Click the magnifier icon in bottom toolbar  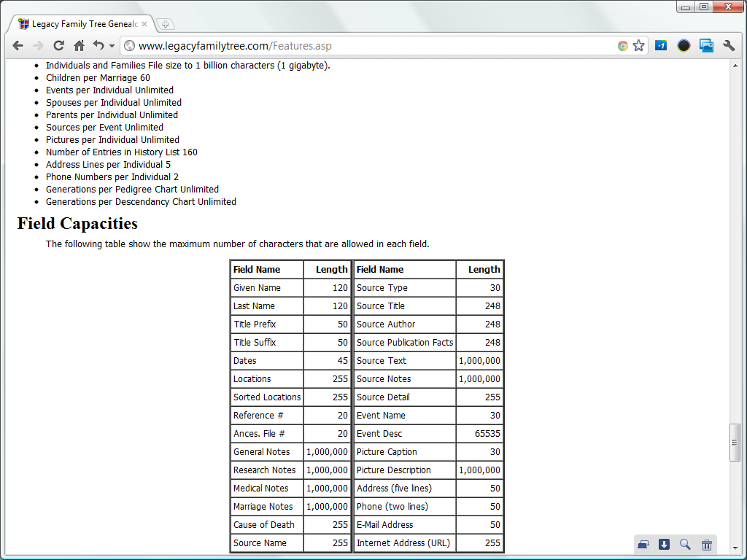coord(685,544)
